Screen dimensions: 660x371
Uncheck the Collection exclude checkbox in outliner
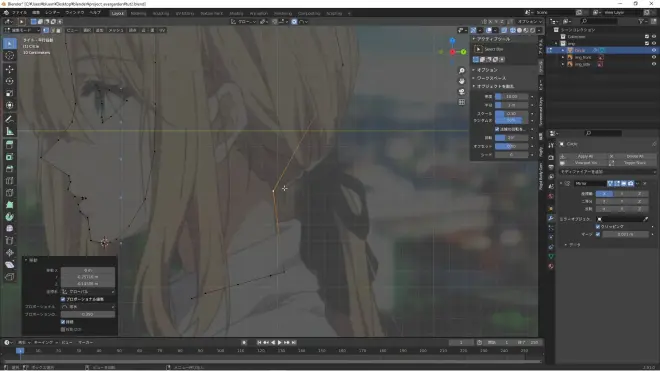(647, 37)
